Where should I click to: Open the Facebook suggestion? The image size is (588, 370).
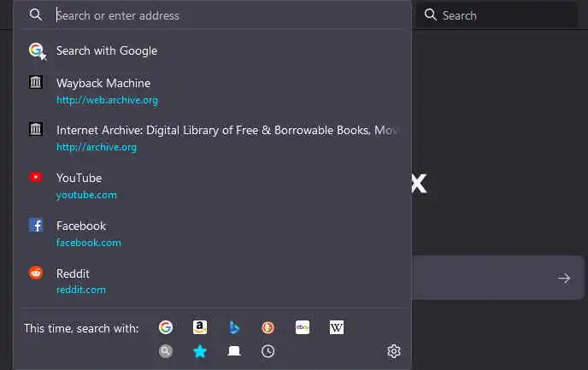click(x=213, y=233)
